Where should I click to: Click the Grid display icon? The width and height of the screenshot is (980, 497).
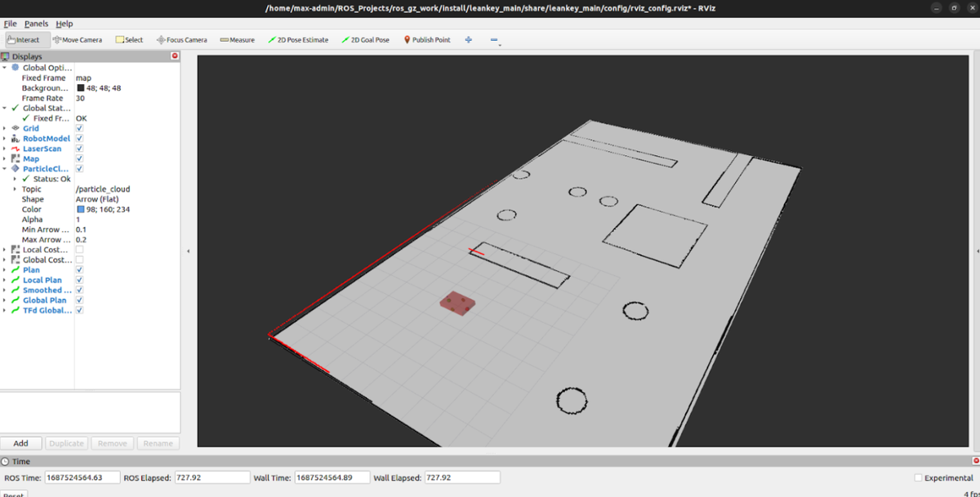pyautogui.click(x=16, y=128)
